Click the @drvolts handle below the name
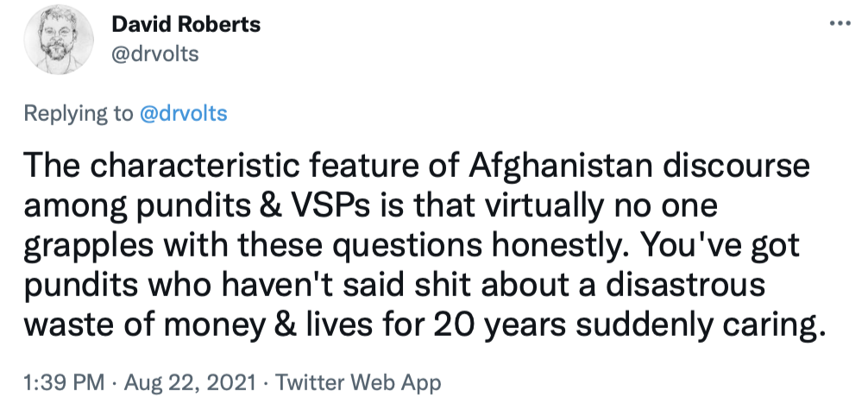This screenshot has width=868, height=404. (155, 54)
